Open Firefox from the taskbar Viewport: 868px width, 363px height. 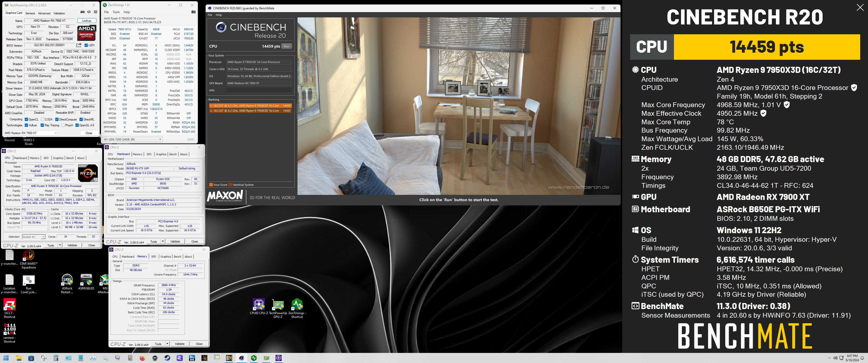142,358
